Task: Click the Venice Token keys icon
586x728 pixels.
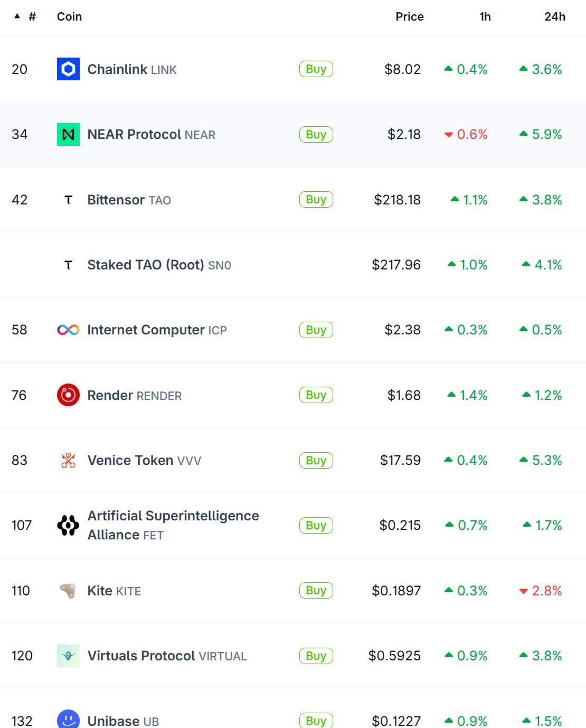Action: pos(68,460)
